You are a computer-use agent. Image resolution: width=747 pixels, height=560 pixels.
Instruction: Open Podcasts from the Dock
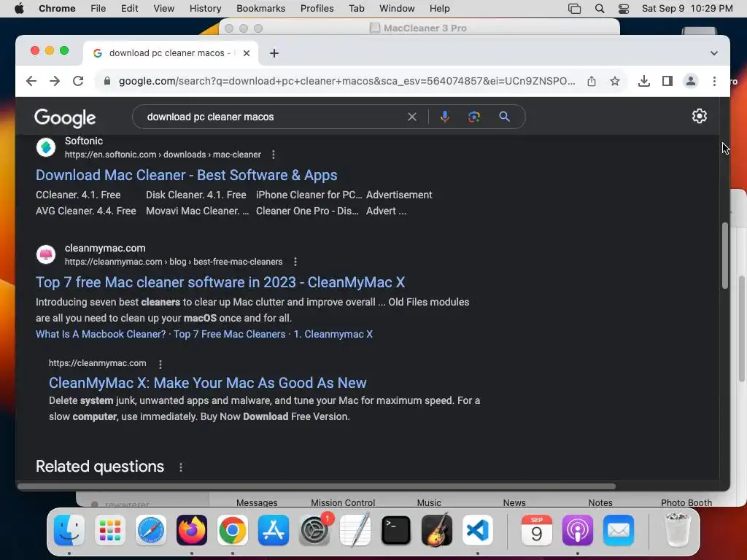pos(578,530)
